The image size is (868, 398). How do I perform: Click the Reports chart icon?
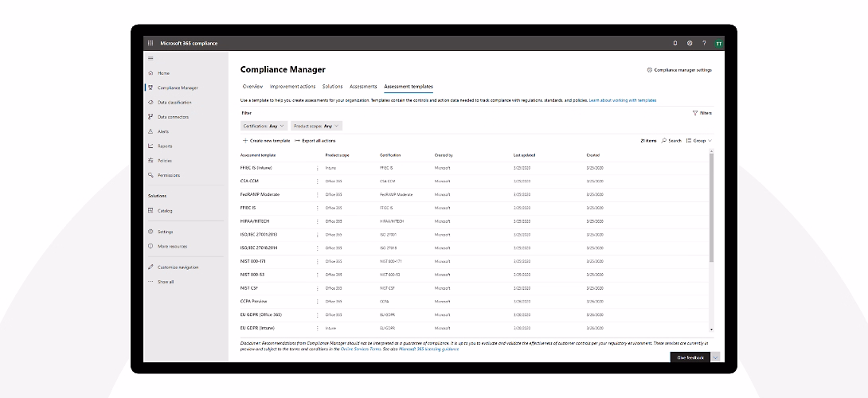pyautogui.click(x=151, y=146)
